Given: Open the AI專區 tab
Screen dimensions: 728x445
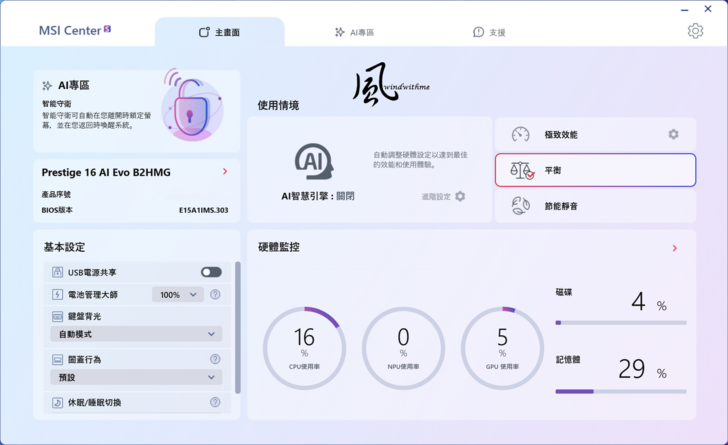Looking at the screenshot, I should [x=355, y=32].
